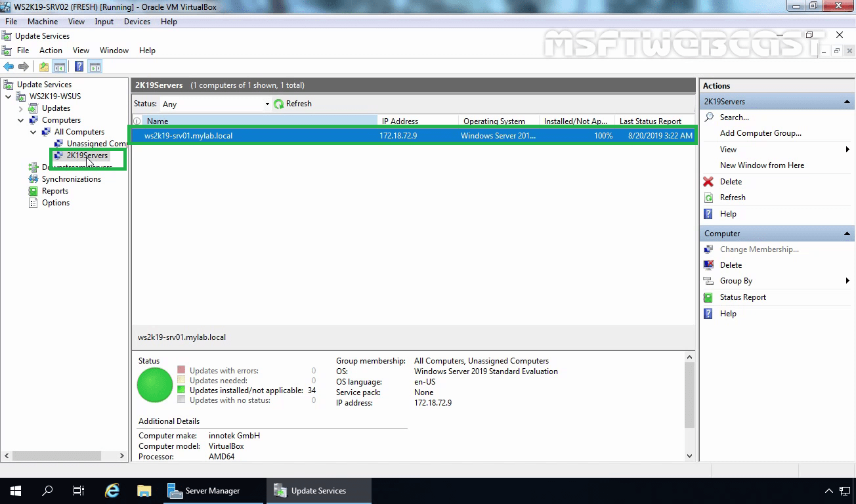Screen dimensions: 856x504
Task: Open the Action menu in Update Services
Action: [x=51, y=51]
